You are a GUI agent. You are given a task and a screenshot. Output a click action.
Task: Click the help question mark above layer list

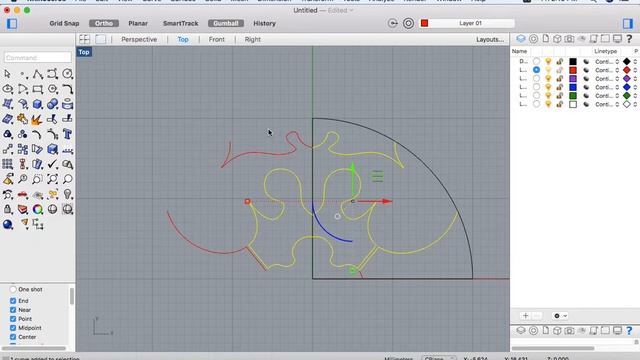[x=629, y=39]
